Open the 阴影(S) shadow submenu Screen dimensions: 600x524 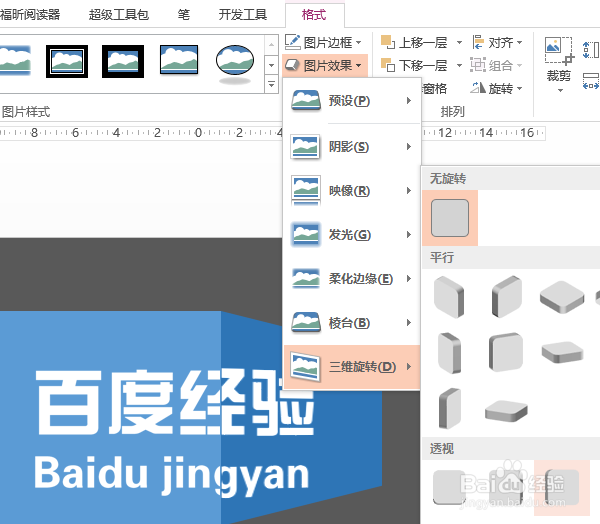click(x=352, y=147)
